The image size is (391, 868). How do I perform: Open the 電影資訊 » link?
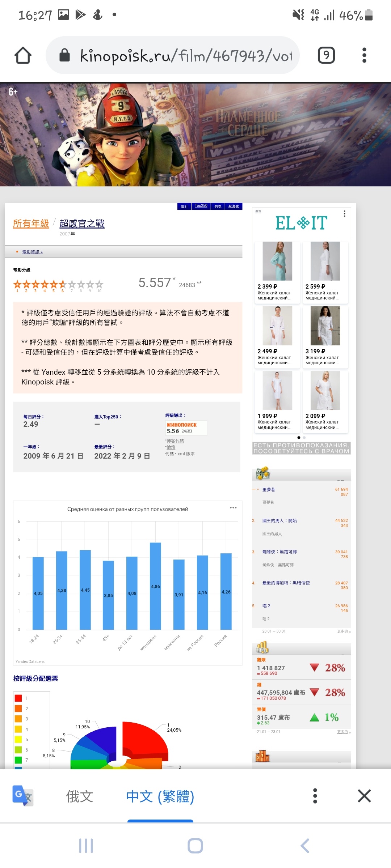click(32, 252)
